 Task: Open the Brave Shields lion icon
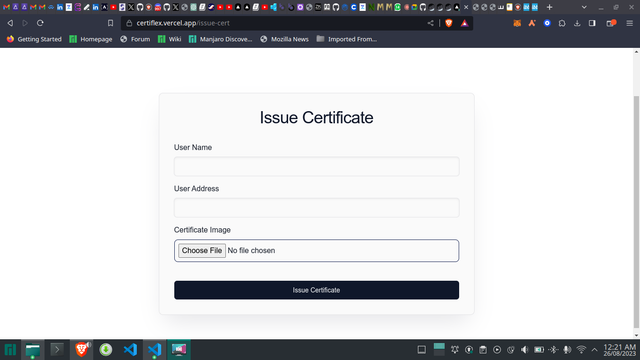pyautogui.click(x=449, y=23)
